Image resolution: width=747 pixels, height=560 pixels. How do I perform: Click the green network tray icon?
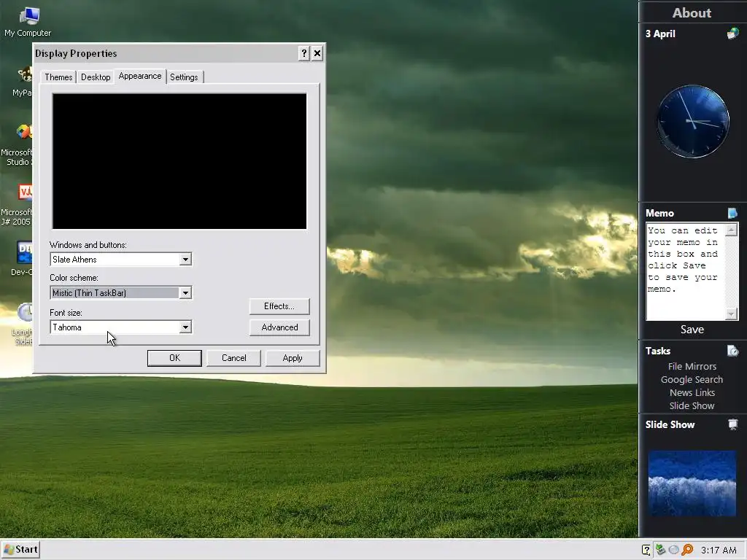pos(660,550)
